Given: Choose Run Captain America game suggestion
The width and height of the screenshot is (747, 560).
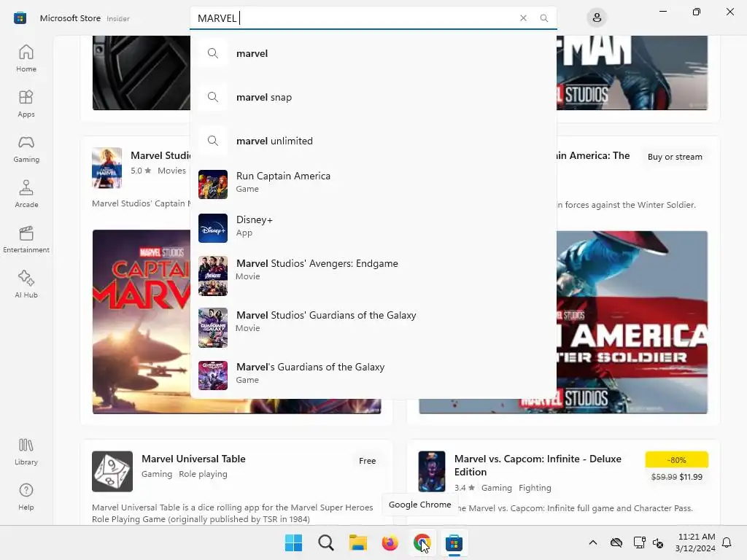Looking at the screenshot, I should point(373,184).
